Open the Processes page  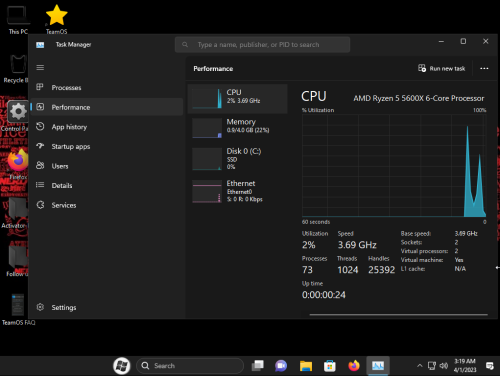107,88
